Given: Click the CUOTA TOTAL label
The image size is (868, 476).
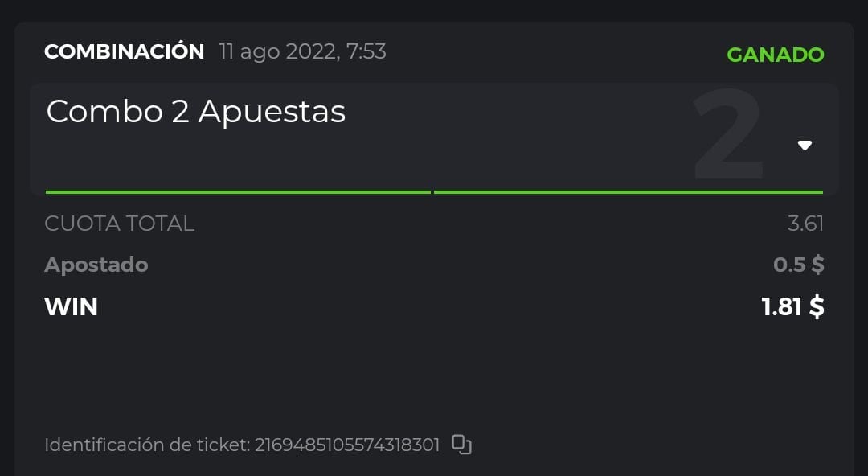Looking at the screenshot, I should pyautogui.click(x=120, y=224).
